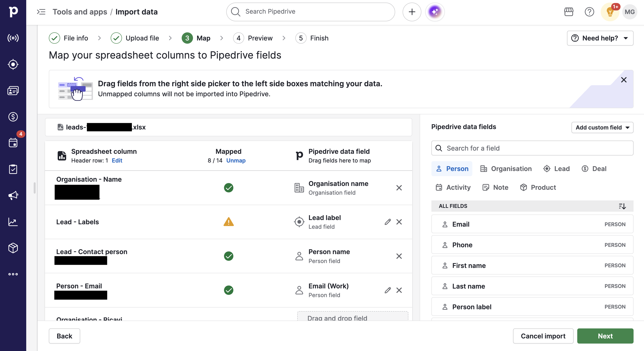Edit the Email (Work) mapping with pencil
Image resolution: width=644 pixels, height=351 pixels.
coord(388,290)
